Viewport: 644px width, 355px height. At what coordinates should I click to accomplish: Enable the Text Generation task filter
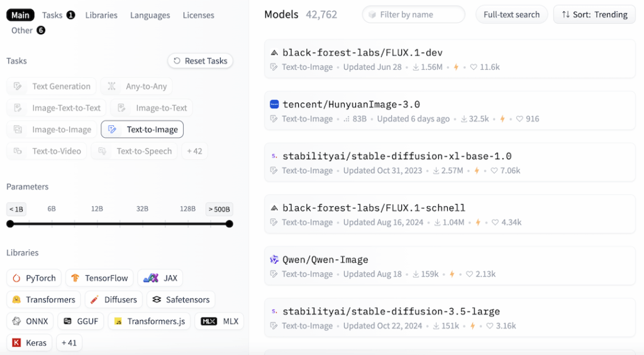tap(52, 86)
